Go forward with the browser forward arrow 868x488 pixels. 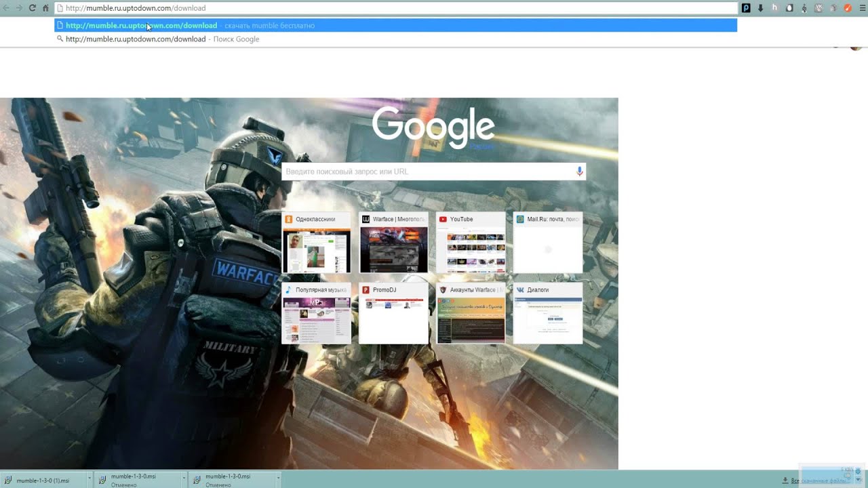[18, 8]
